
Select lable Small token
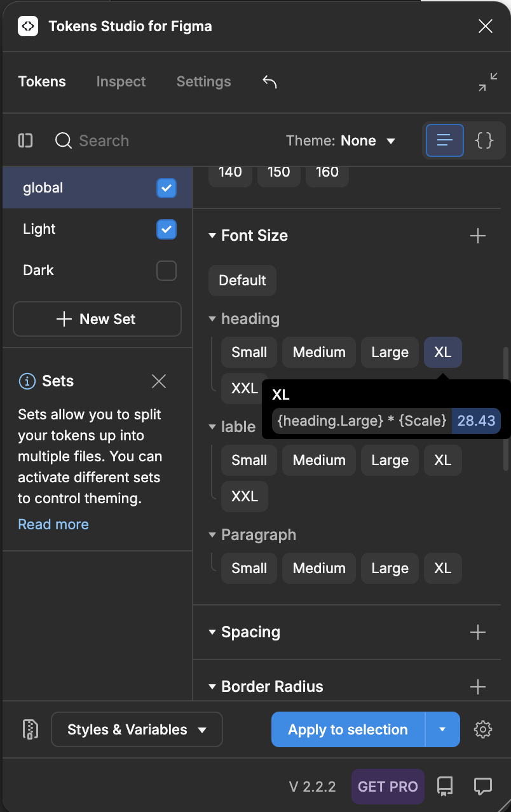click(x=249, y=460)
